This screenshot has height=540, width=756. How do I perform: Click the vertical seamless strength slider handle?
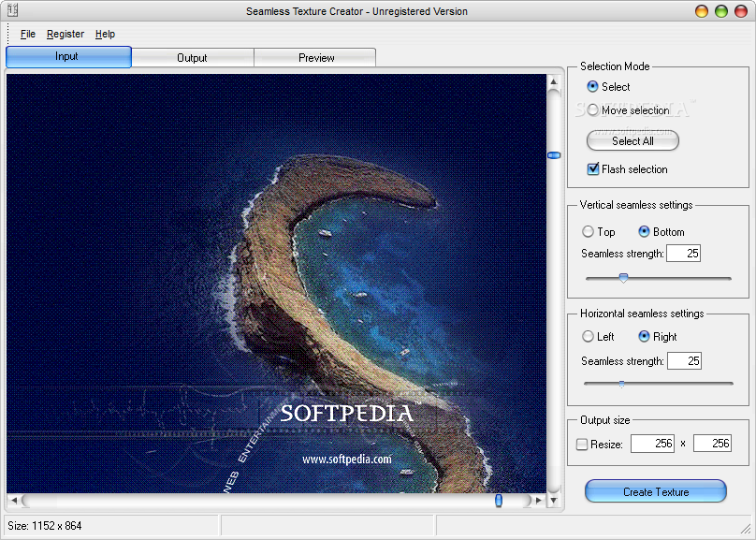[x=623, y=277]
